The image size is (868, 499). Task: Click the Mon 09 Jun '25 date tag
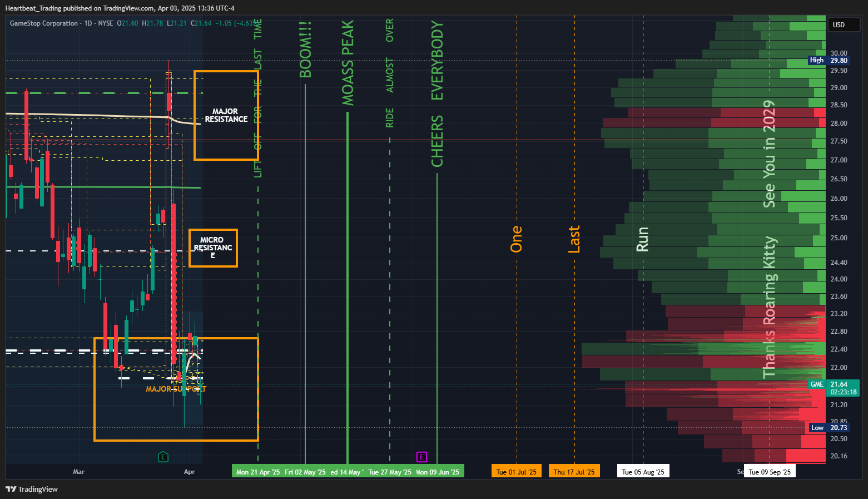pos(438,472)
